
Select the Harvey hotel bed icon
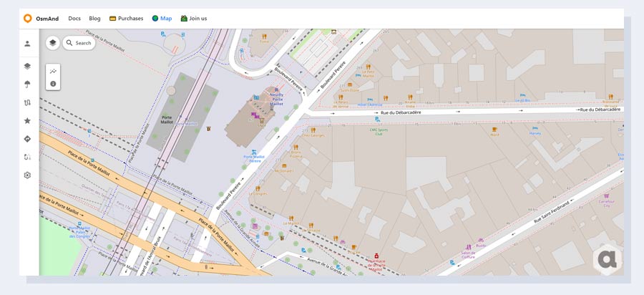tap(535, 128)
